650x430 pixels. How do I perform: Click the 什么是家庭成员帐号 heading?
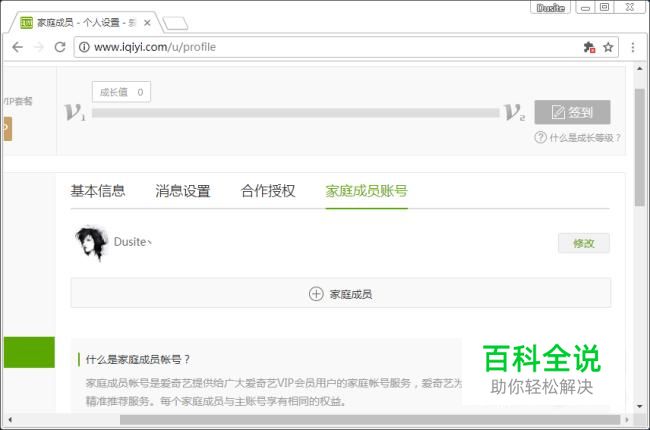pos(138,360)
